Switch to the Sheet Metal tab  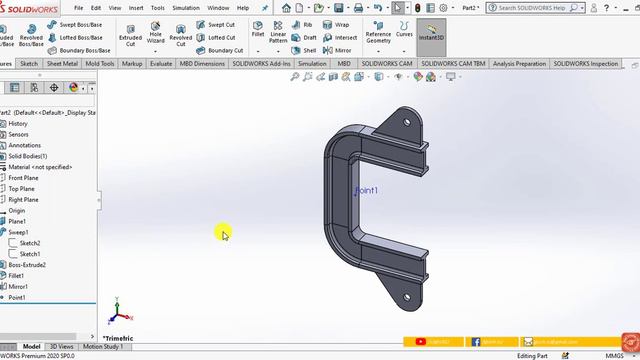tap(62, 64)
